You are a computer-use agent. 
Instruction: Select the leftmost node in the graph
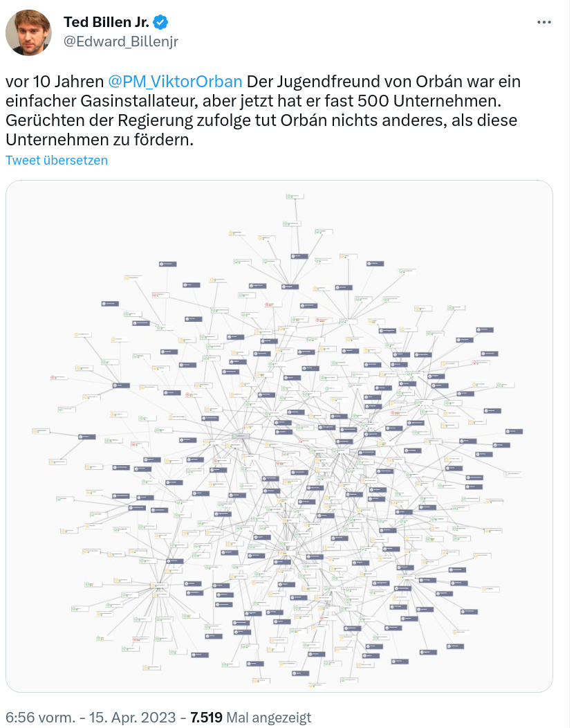click(41, 431)
